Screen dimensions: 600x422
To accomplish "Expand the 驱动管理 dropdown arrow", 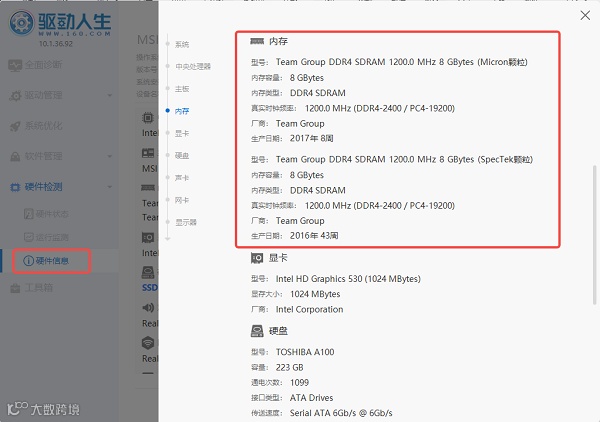I will click(110, 95).
